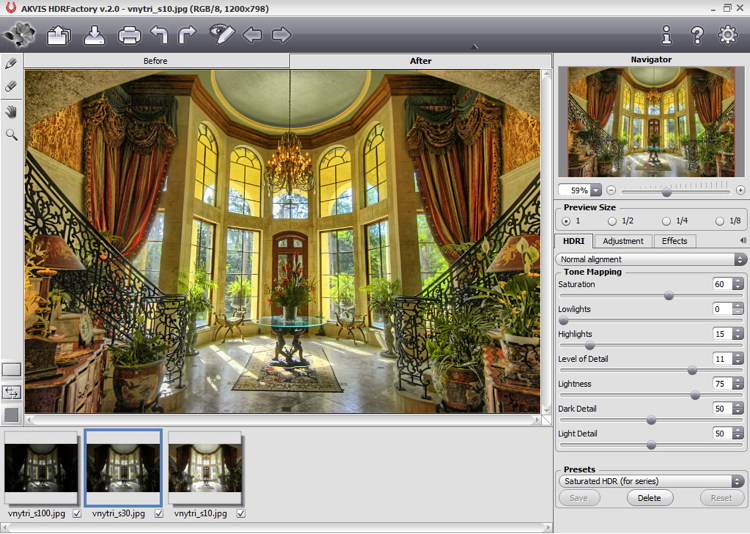The height and width of the screenshot is (534, 750).
Task: Open the preferences gear icon
Action: tap(727, 35)
